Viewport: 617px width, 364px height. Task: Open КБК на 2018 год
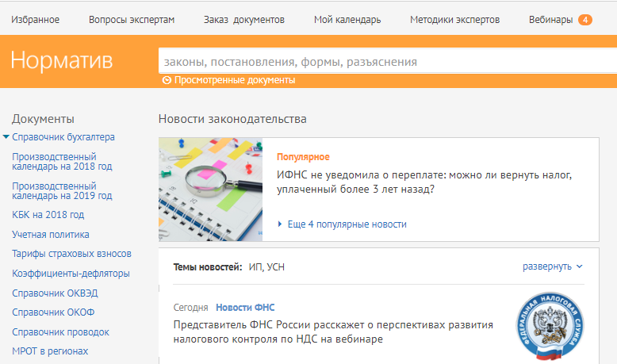pyautogui.click(x=48, y=215)
